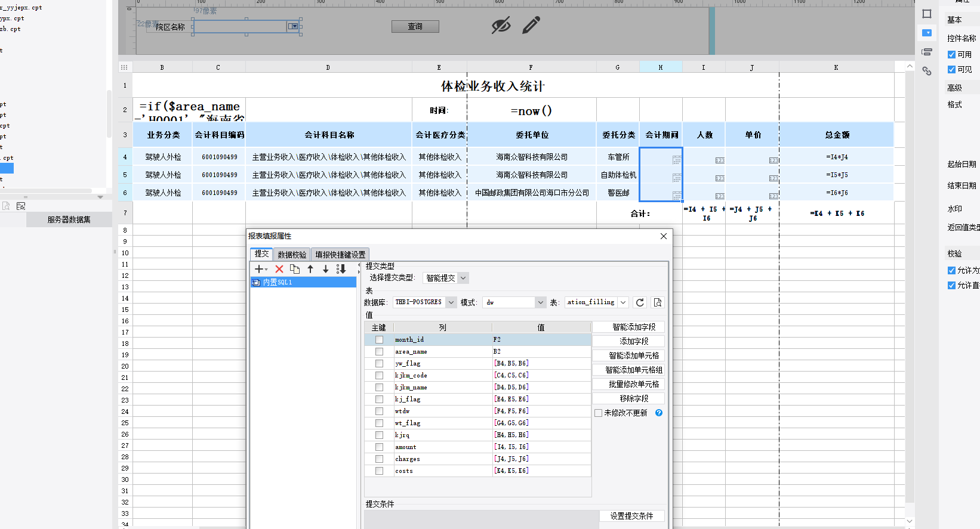Click the =now() cell

point(531,110)
